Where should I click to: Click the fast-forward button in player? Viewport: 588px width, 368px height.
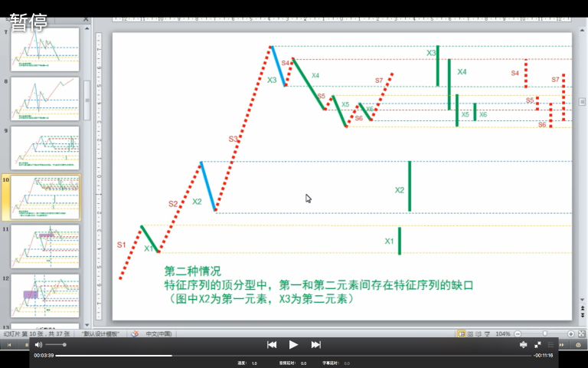[x=315, y=345]
